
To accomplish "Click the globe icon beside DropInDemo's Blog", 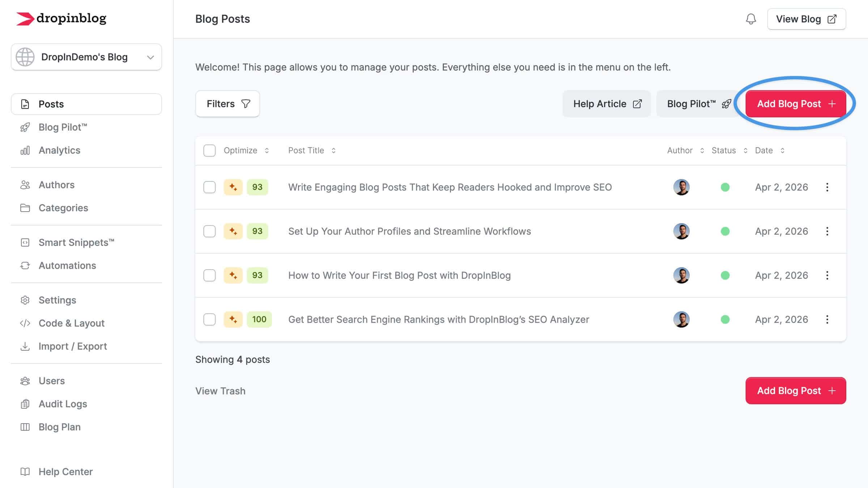I will pos(25,57).
